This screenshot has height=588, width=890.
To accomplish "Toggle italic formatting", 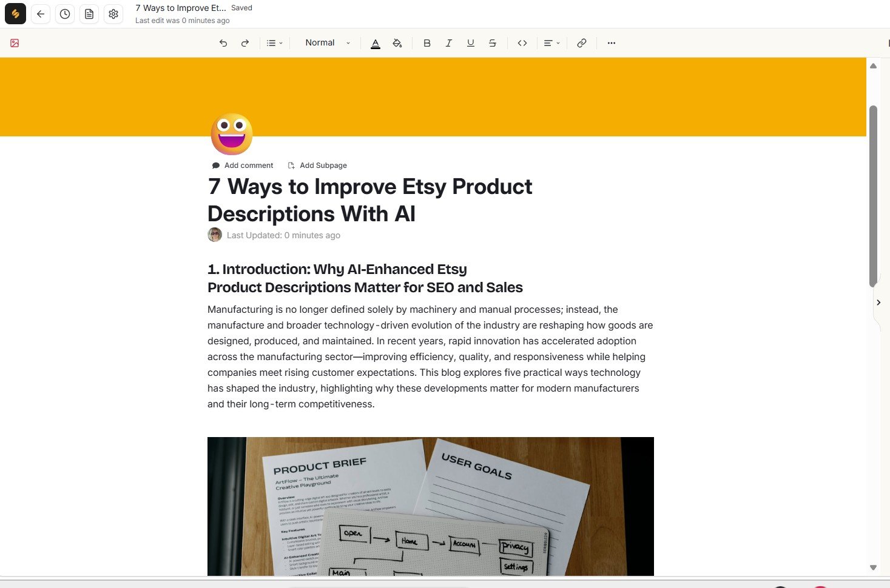I will click(x=449, y=43).
